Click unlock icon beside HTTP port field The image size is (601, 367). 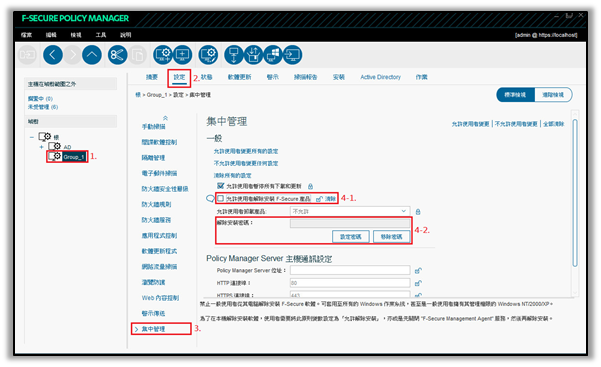tap(418, 283)
